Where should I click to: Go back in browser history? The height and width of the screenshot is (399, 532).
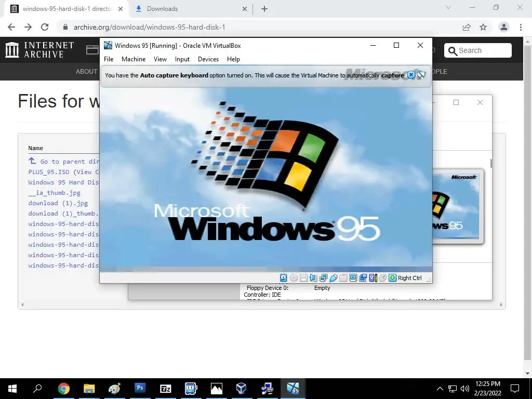[x=11, y=27]
